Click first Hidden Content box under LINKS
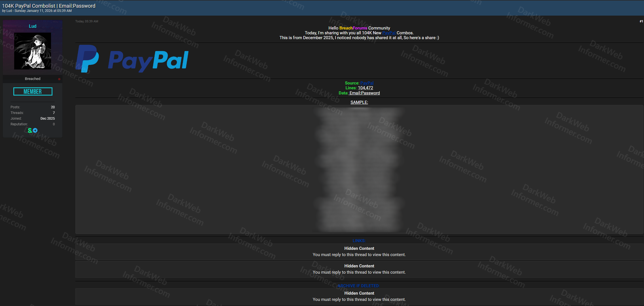 point(359,252)
